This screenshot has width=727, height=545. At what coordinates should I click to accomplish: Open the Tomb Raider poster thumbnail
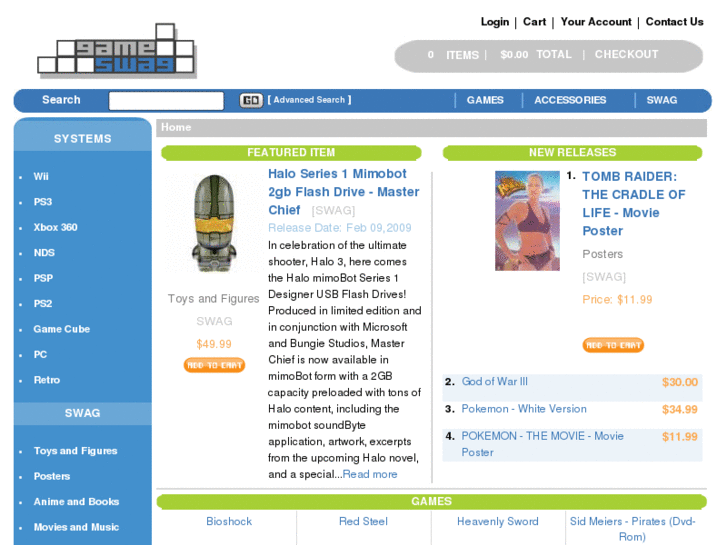click(x=527, y=221)
